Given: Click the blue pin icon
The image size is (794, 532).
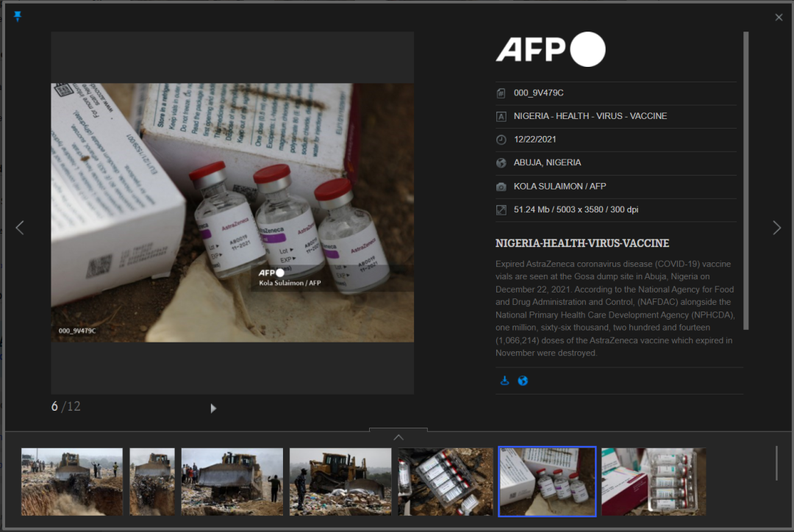Looking at the screenshot, I should click(x=17, y=16).
